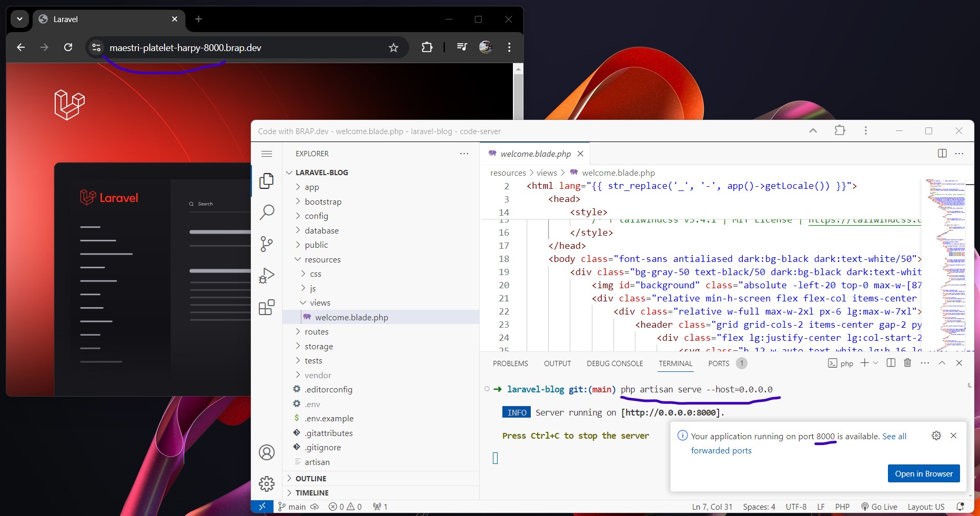
Task: Open the Extensions view
Action: point(267,308)
